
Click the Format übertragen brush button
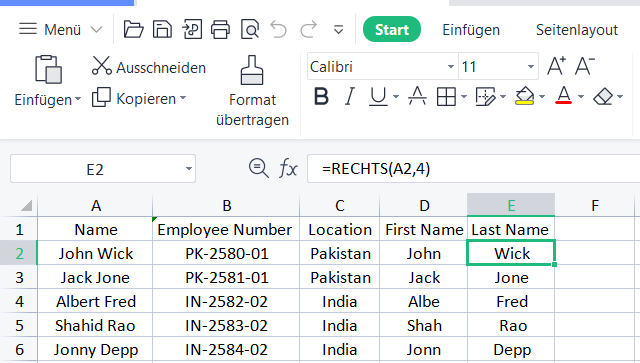pyautogui.click(x=252, y=91)
